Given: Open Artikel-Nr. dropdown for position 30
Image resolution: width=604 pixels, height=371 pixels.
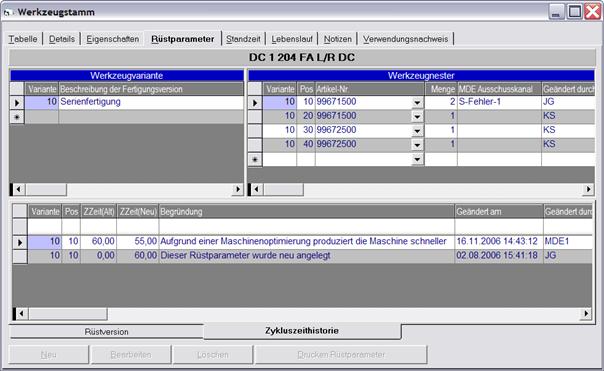Looking at the screenshot, I should (417, 131).
